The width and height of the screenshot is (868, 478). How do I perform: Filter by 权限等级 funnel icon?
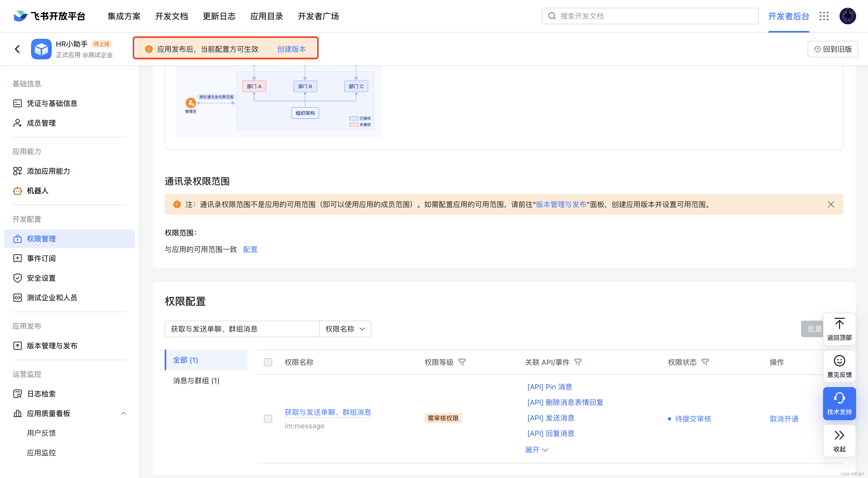click(x=462, y=362)
